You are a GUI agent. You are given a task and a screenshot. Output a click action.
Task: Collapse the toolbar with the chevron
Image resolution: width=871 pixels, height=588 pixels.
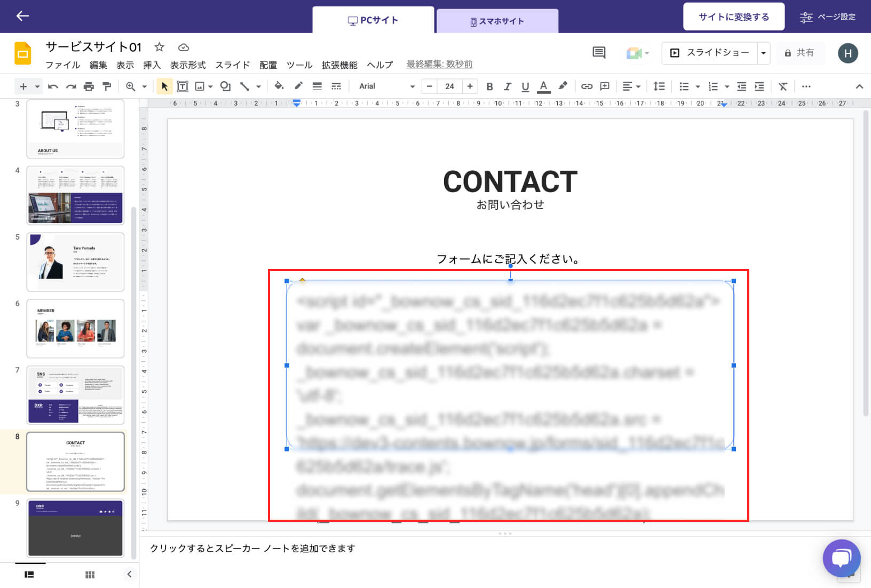[x=859, y=86]
